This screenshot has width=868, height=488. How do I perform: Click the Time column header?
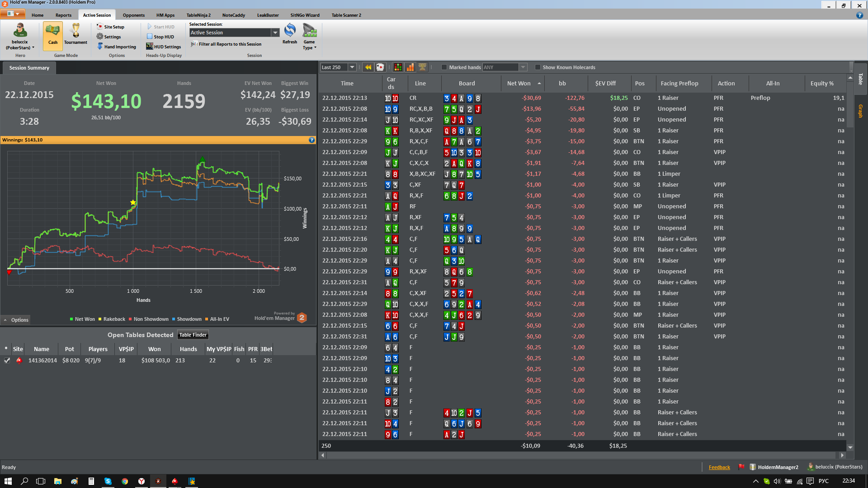click(347, 83)
